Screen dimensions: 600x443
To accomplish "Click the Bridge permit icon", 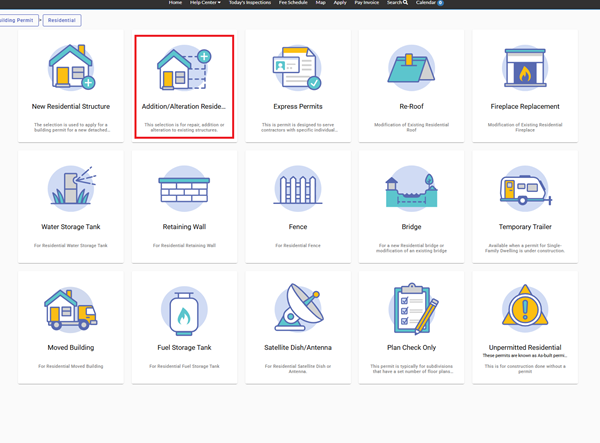I will 410,188.
